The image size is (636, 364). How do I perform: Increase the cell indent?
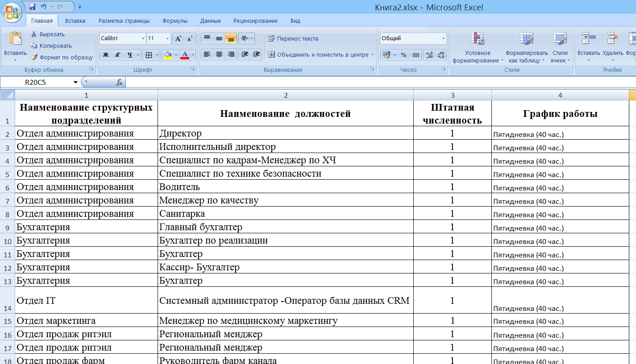pos(257,54)
